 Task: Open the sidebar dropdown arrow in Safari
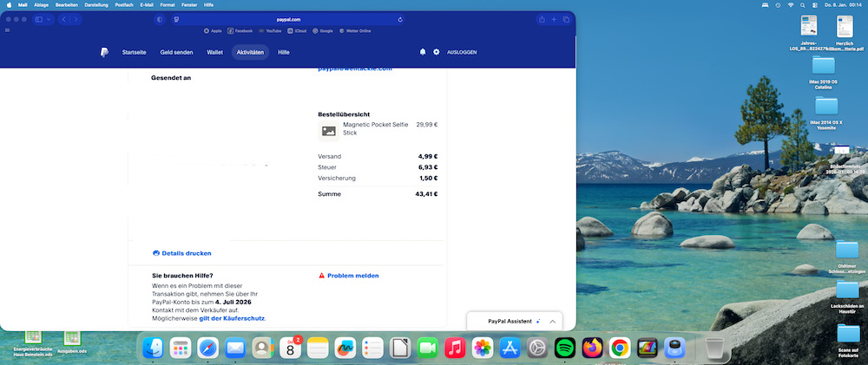coord(49,19)
